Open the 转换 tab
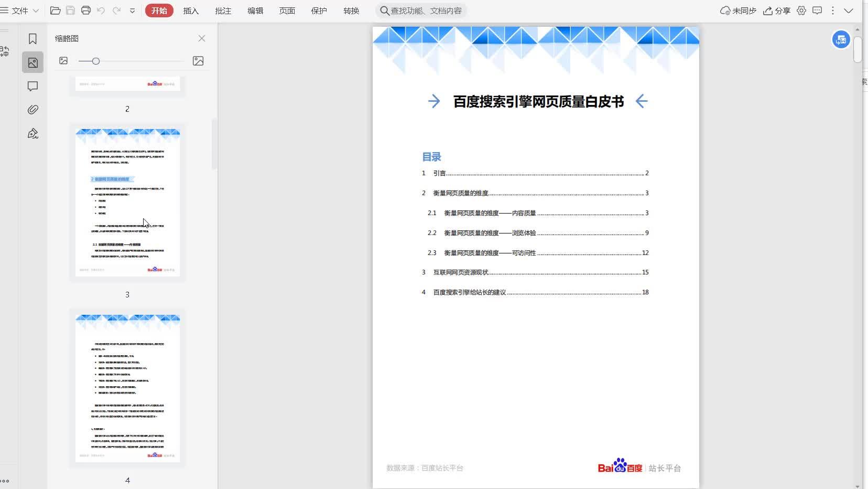This screenshot has height=489, width=868. tap(351, 10)
